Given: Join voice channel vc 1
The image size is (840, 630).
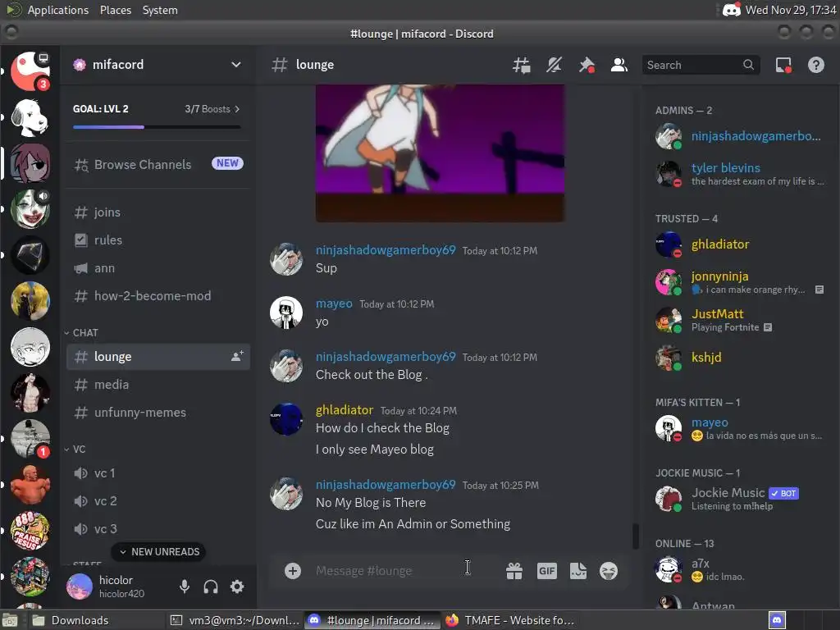Looking at the screenshot, I should tap(158, 473).
